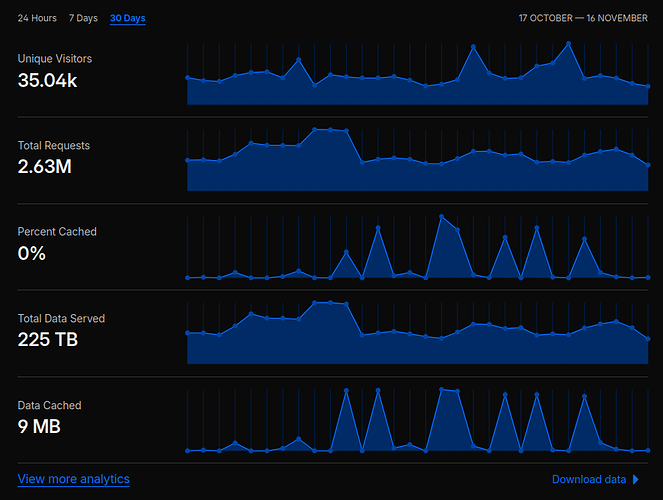Click the 2.63M total requests value
Image resolution: width=663 pixels, height=500 pixels.
44,167
